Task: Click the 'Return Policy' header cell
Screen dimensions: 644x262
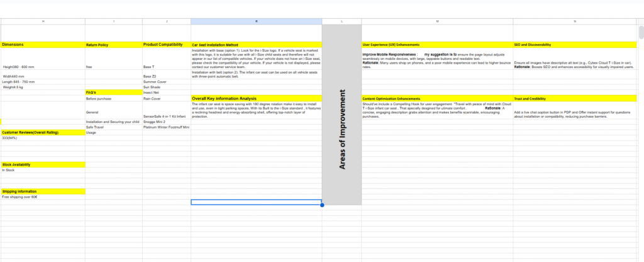Action: click(113, 45)
